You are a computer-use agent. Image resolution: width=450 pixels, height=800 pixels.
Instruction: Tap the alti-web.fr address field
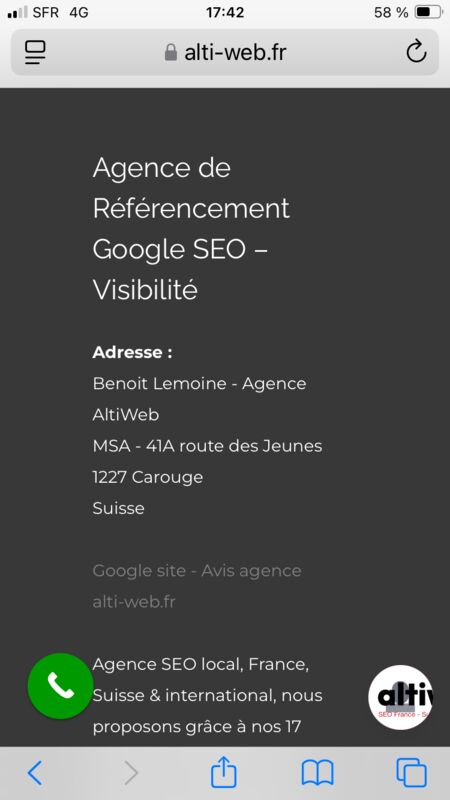[225, 52]
